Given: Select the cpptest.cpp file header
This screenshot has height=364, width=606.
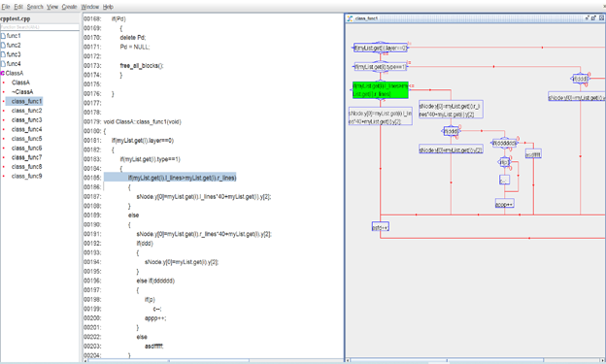Looking at the screenshot, I should 16,18.
